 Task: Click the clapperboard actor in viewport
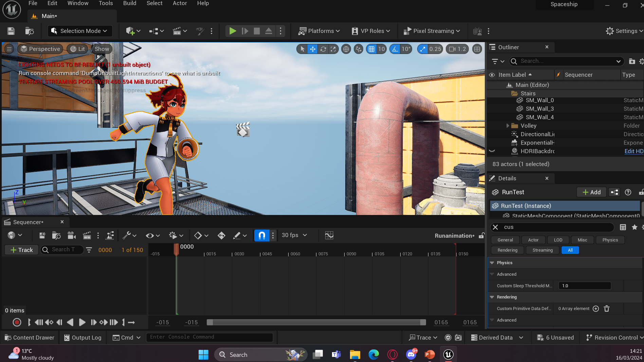pyautogui.click(x=243, y=129)
